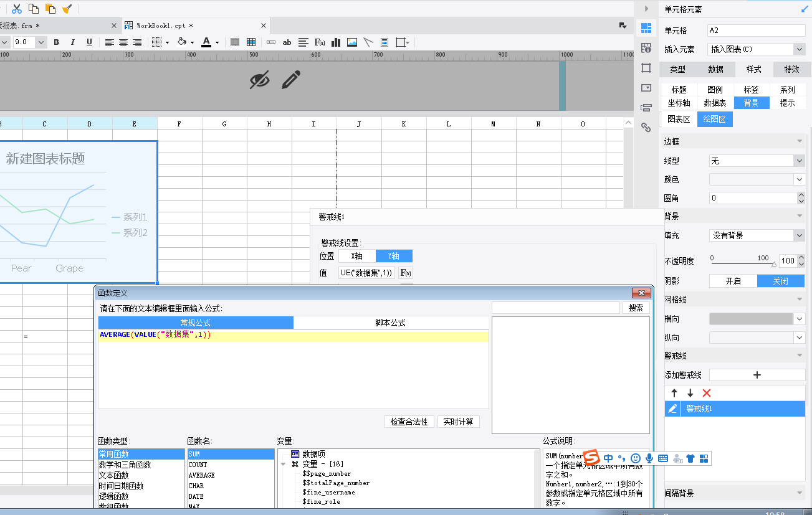Open font size 9.0 dropdown

41,42
